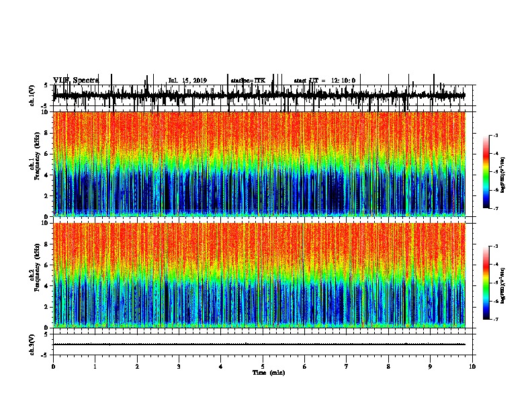Click the time axis tick label "1"
The height and width of the screenshot is (411, 532).
(x=95, y=367)
